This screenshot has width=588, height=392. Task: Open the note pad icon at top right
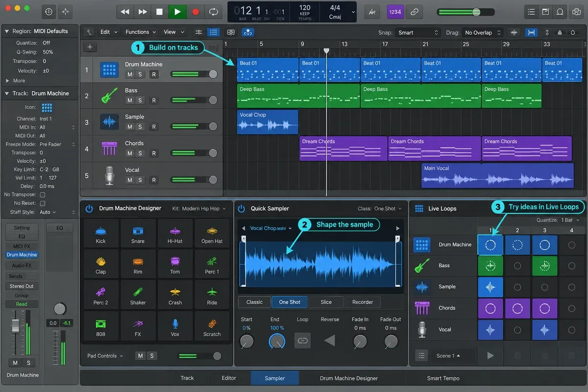pos(545,11)
